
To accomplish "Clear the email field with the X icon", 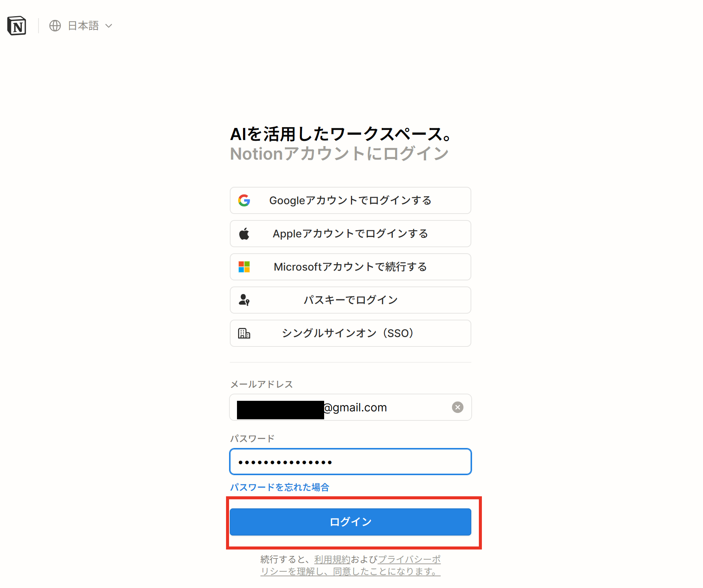I will pyautogui.click(x=457, y=407).
